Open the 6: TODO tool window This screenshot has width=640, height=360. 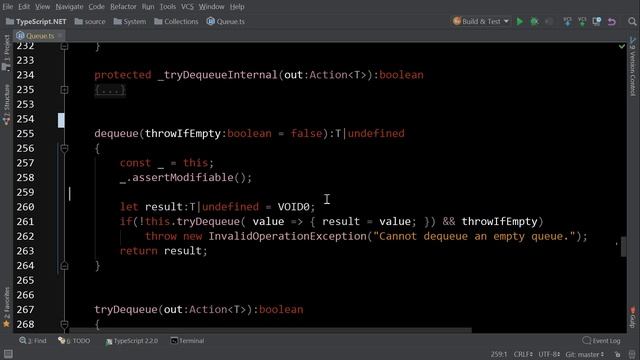pos(74,341)
